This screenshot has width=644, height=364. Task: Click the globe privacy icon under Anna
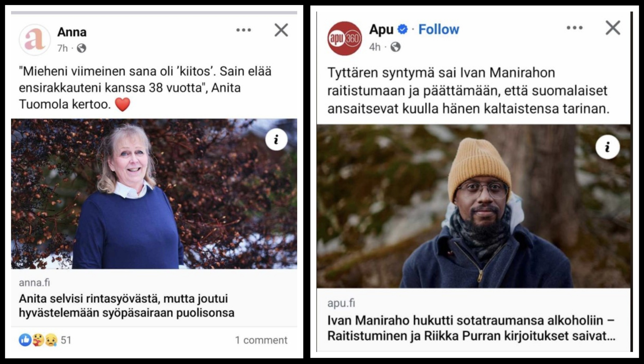pos(81,48)
